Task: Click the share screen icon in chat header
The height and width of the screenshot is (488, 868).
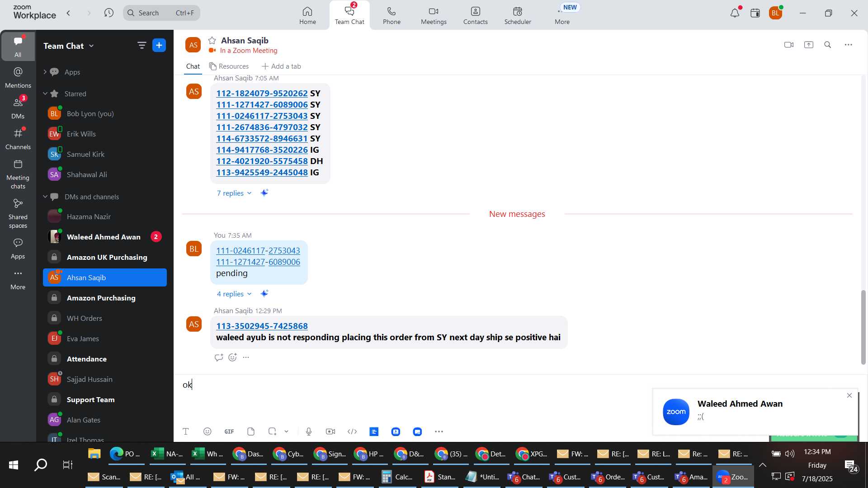Action: point(808,45)
